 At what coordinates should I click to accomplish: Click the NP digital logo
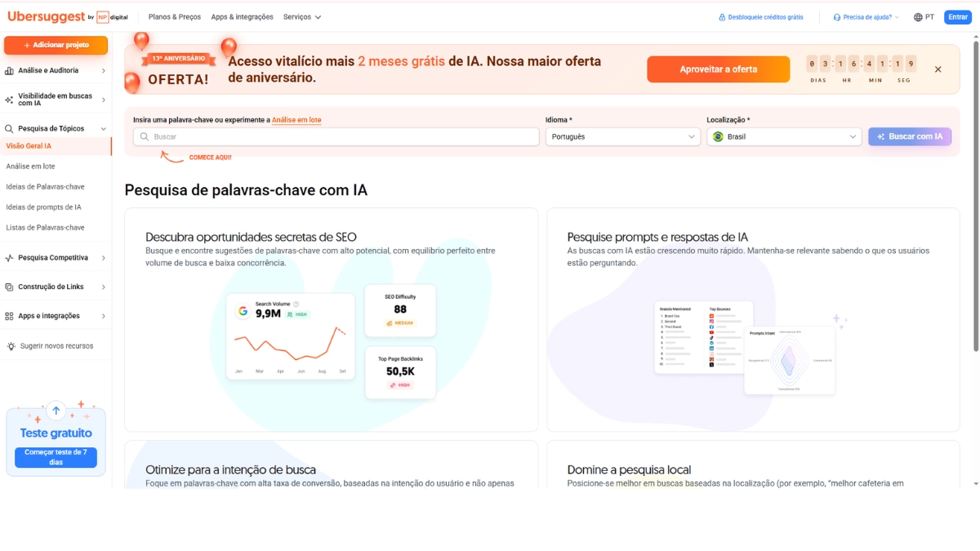[x=113, y=17]
